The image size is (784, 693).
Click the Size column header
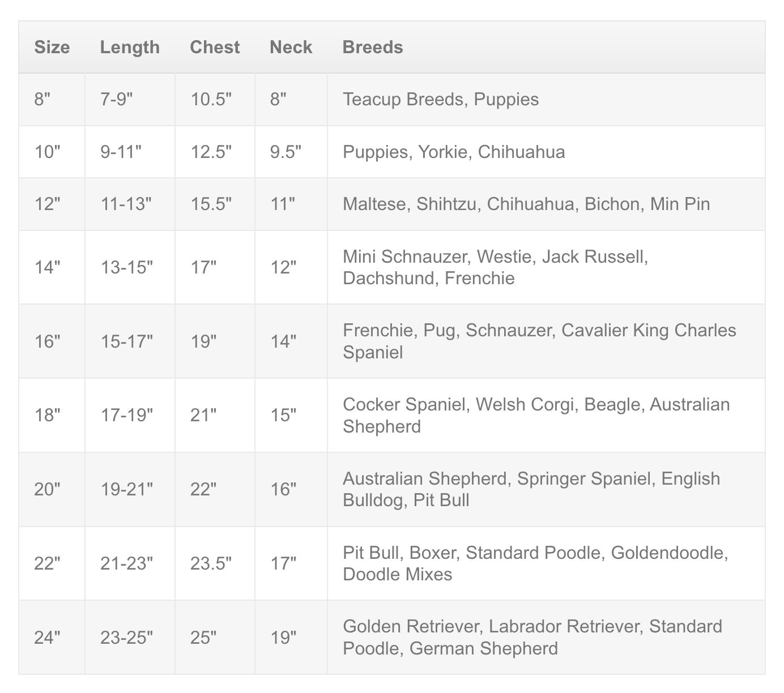[52, 47]
